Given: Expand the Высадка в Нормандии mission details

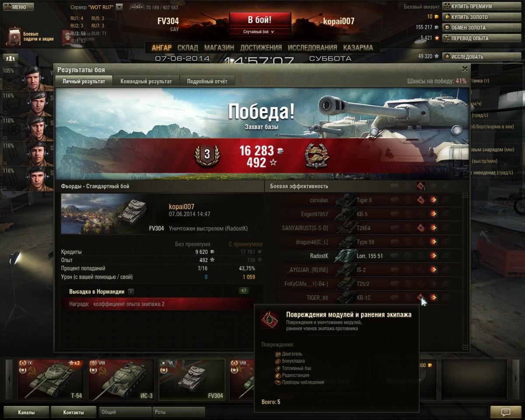Looking at the screenshot, I should [131, 291].
